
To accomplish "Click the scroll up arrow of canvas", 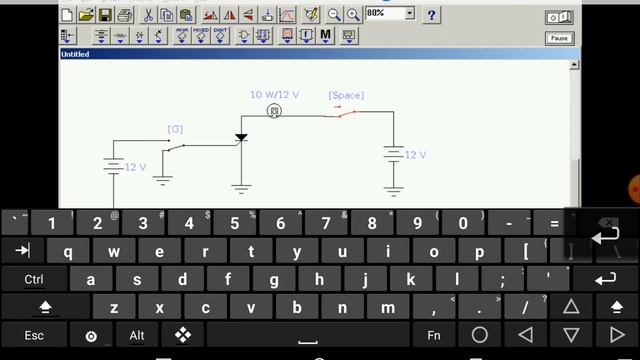I will coord(574,64).
